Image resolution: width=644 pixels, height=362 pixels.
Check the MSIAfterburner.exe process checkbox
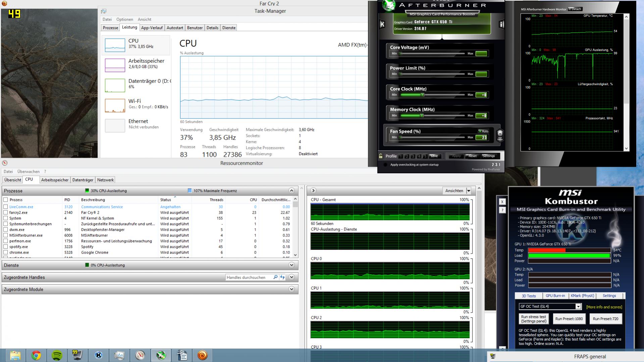coord(5,235)
